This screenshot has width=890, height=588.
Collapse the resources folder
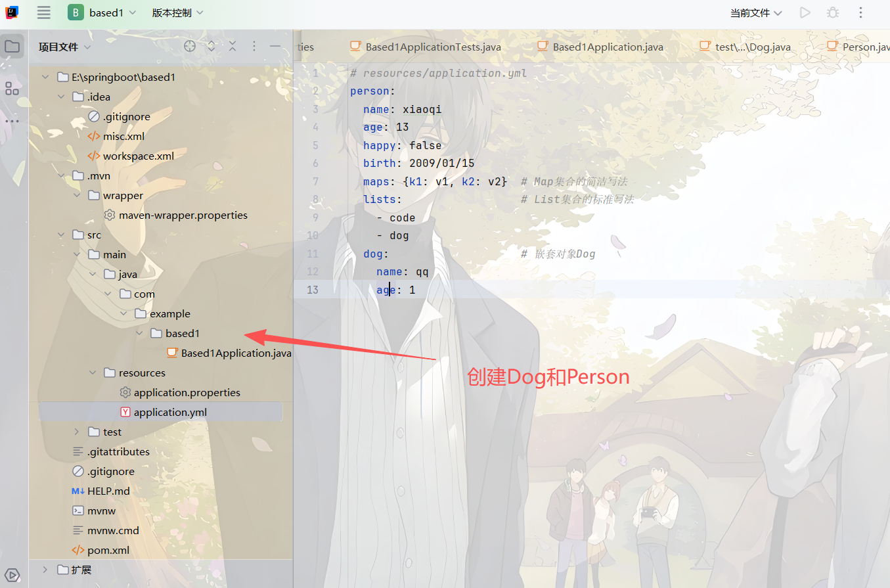pyautogui.click(x=93, y=373)
